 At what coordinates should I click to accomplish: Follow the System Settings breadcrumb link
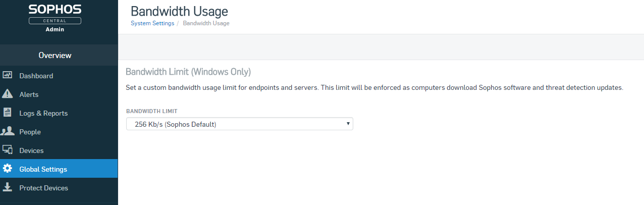pyautogui.click(x=152, y=23)
